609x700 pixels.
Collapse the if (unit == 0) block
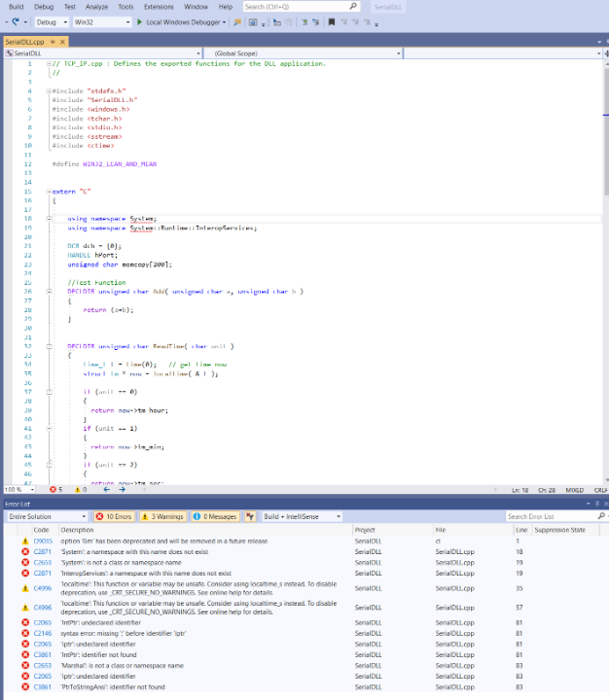(50, 392)
